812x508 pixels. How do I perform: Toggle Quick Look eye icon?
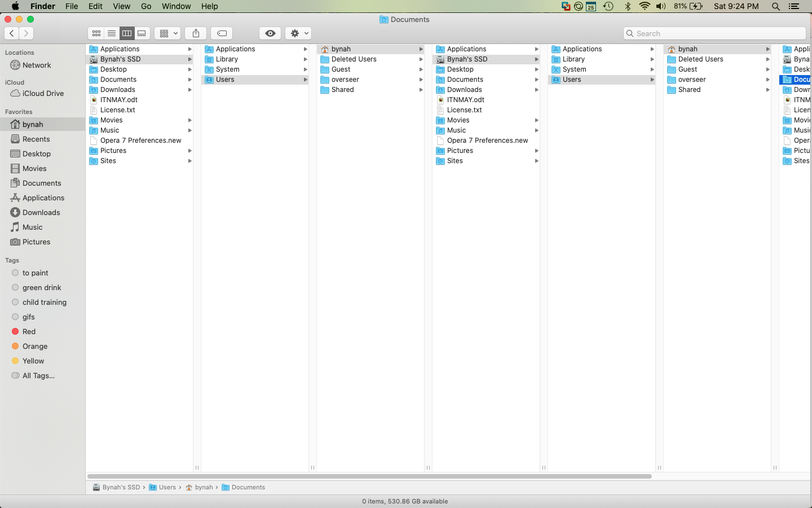pyautogui.click(x=270, y=33)
